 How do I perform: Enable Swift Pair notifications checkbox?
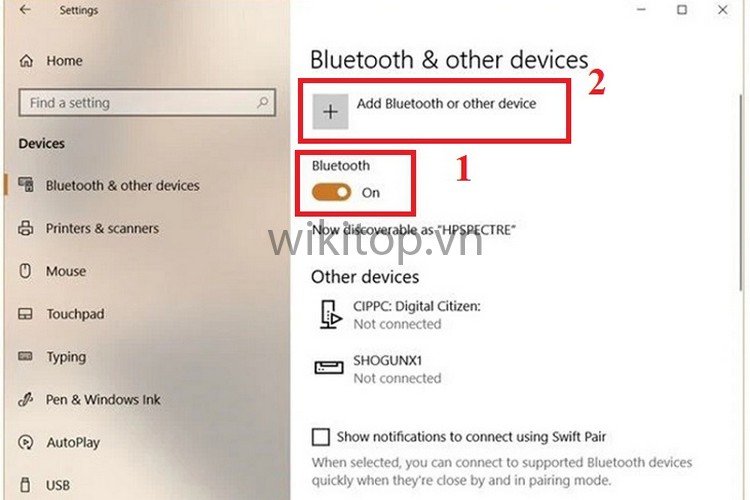320,437
